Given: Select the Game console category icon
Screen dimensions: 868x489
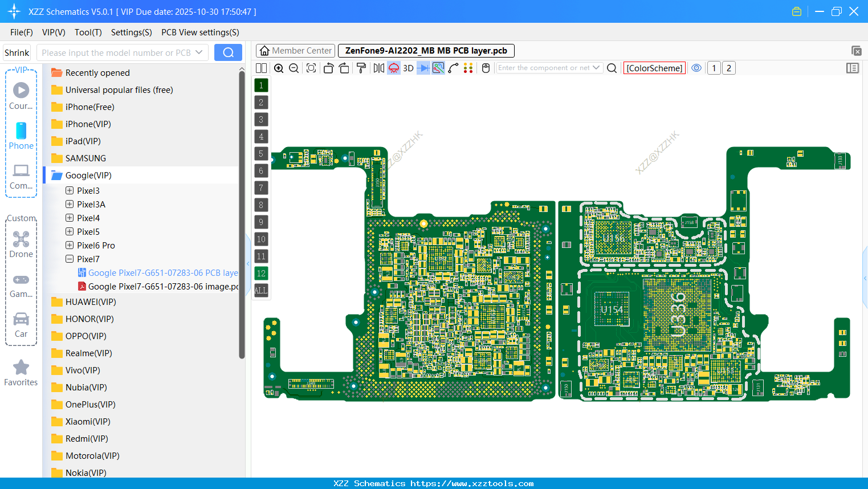Looking at the screenshot, I should pyautogui.click(x=21, y=286).
